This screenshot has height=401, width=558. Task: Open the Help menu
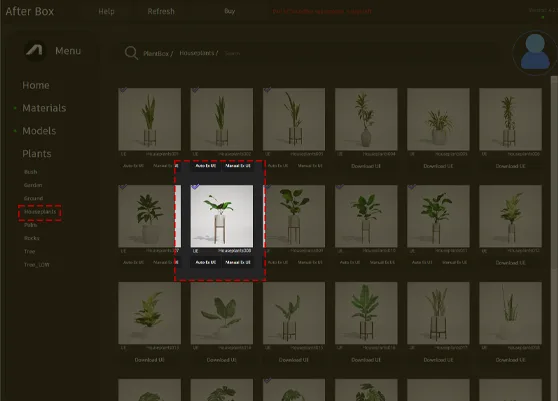tap(106, 11)
